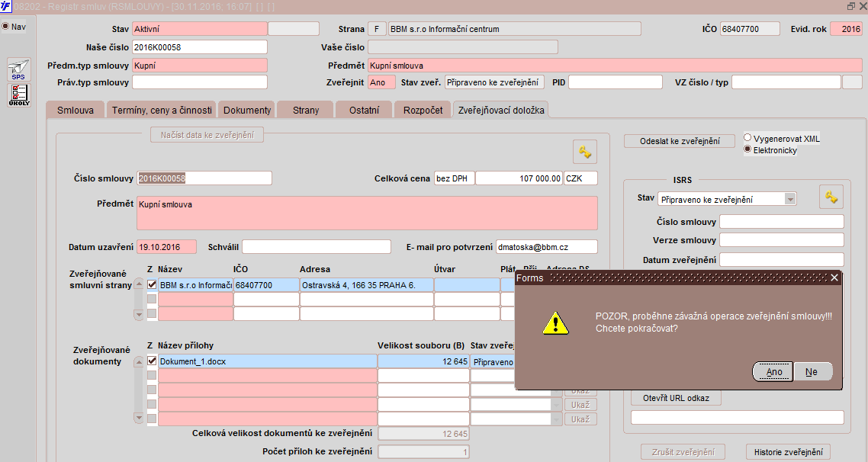Switch to the Dokumenty tab
The width and height of the screenshot is (868, 462).
(247, 110)
